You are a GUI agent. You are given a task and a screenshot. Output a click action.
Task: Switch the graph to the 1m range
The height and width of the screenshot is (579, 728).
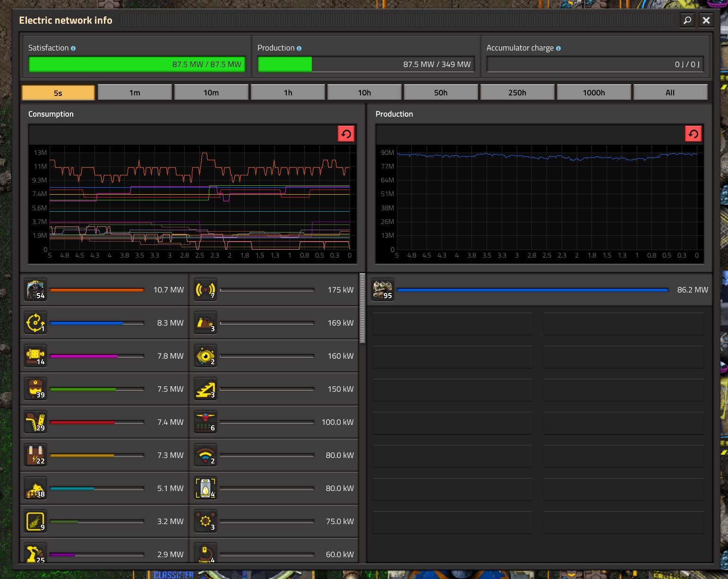(135, 93)
